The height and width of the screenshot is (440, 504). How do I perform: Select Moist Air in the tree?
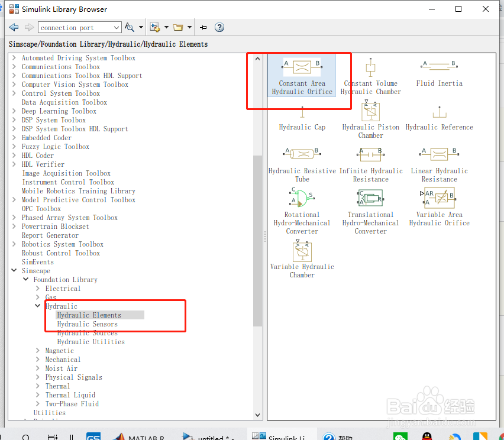tap(62, 368)
